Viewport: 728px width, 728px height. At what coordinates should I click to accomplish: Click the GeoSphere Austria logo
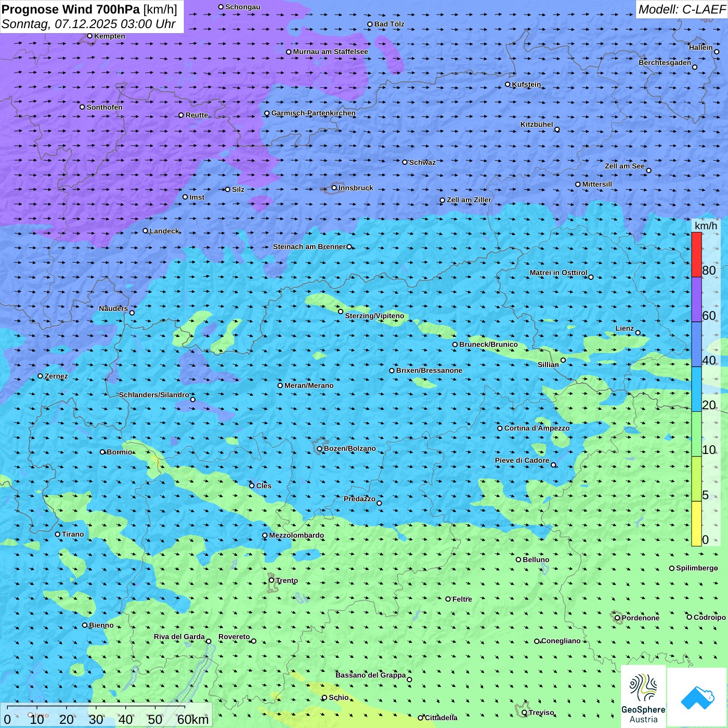point(643,697)
